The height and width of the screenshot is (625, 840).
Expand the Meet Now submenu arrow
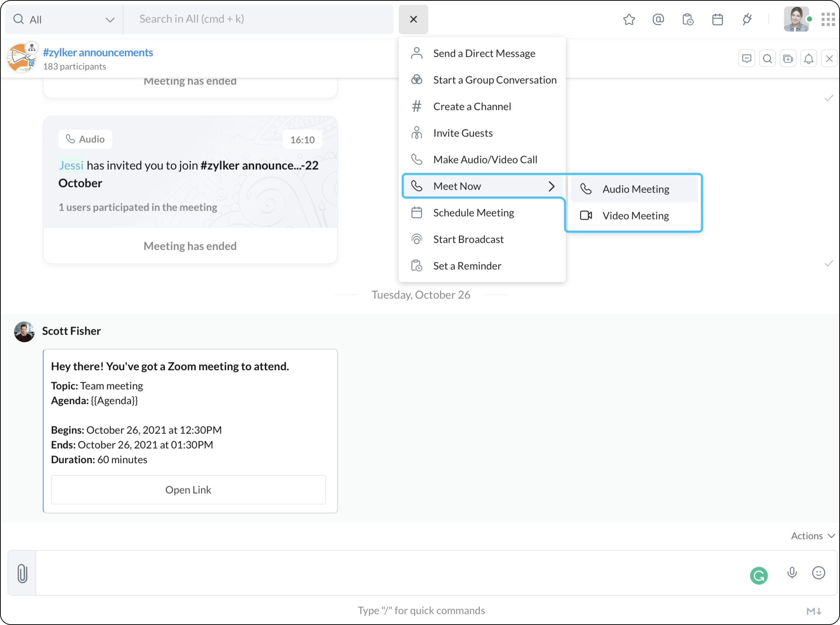pos(552,186)
